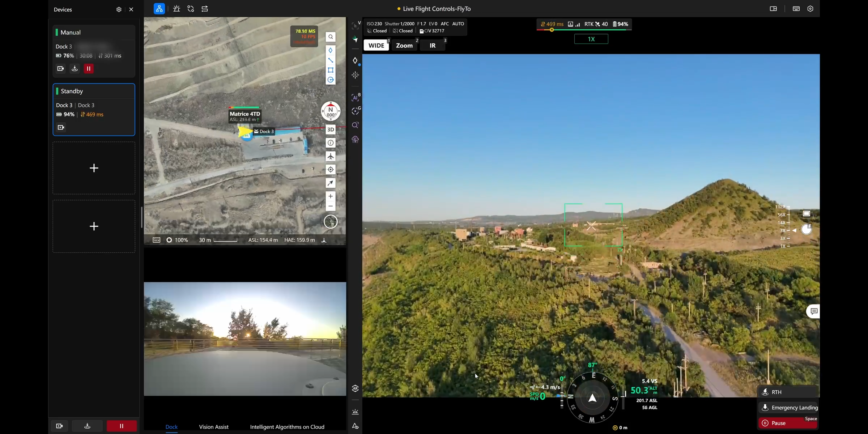Click the AR overlay icon
This screenshot has height=434, width=868.
[x=355, y=388]
